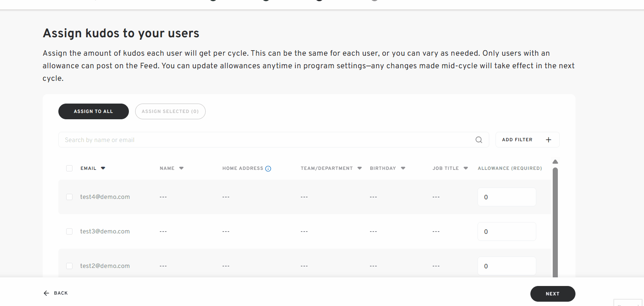Proceed with the Next button
Screen dimensions: 644x306
(552, 294)
